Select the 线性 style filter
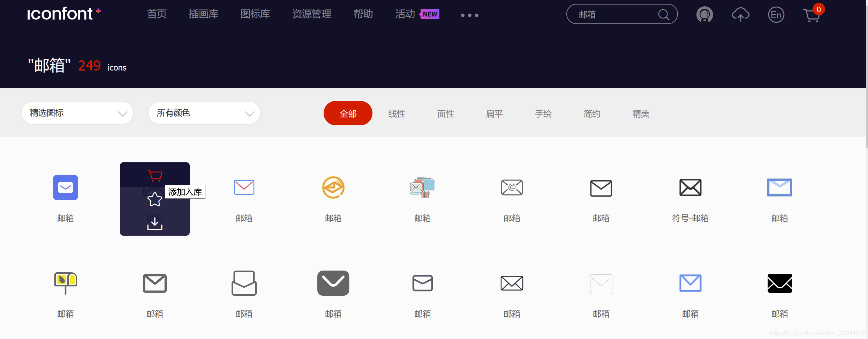This screenshot has width=868, height=339. (x=397, y=114)
